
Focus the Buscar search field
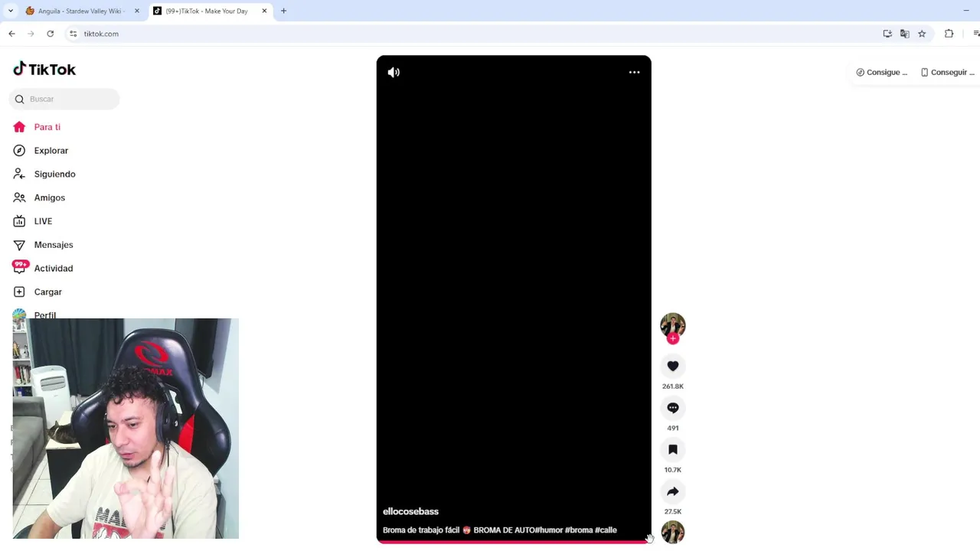pos(64,99)
